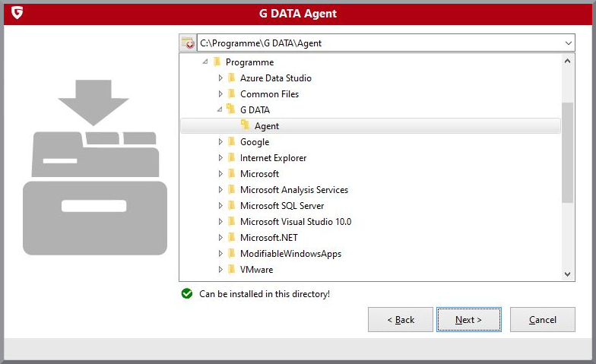Select ModifiableWindowsApps folder label
596x364 pixels.
coord(290,254)
